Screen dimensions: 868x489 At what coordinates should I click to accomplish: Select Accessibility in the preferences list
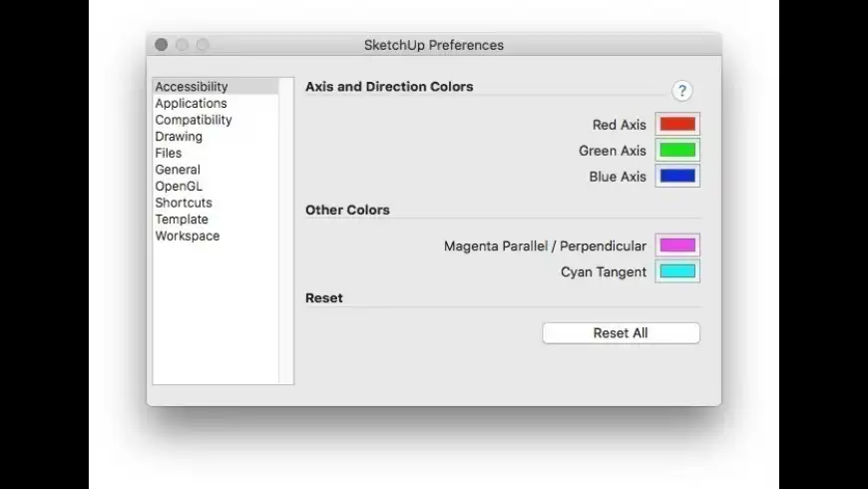tap(192, 87)
